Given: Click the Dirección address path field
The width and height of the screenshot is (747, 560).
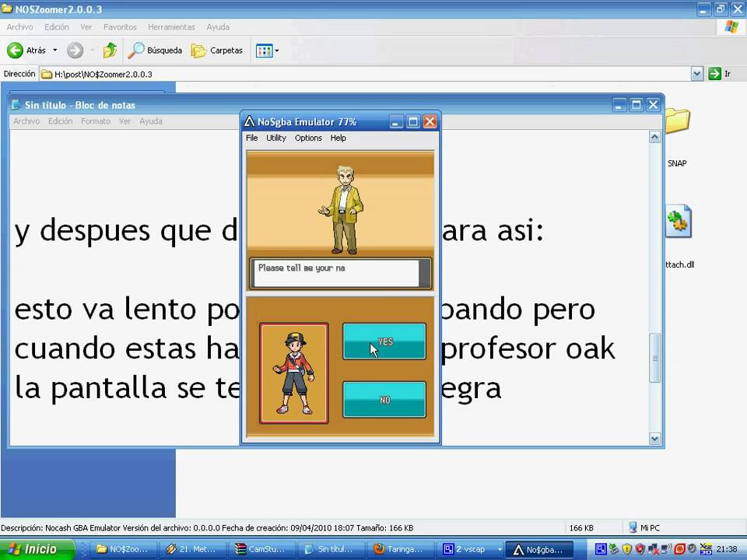Looking at the screenshot, I should point(366,74).
